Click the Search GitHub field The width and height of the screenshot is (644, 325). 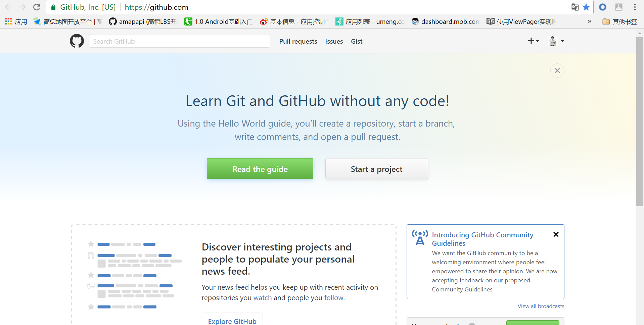click(180, 41)
